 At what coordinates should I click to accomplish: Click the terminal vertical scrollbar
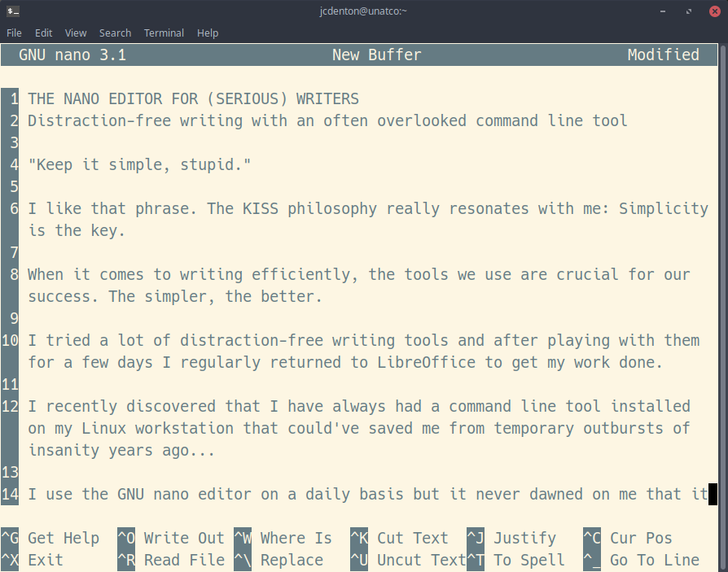click(x=722, y=306)
